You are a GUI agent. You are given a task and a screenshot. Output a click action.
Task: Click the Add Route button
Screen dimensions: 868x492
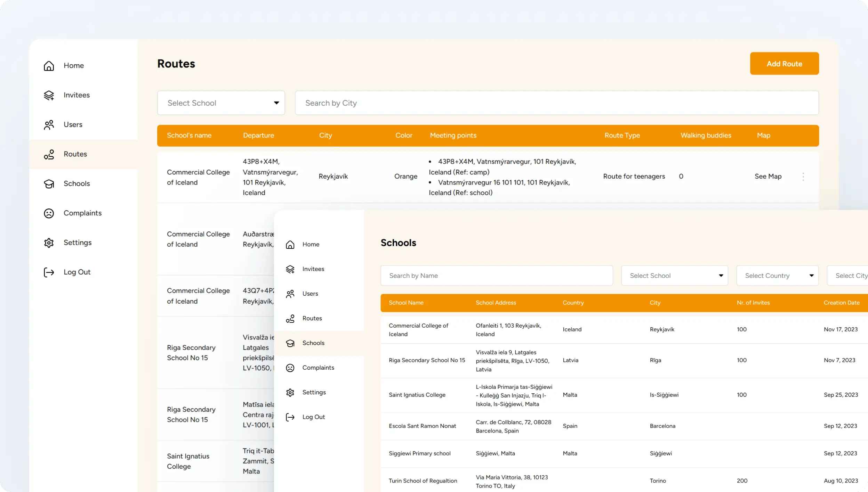(x=785, y=64)
